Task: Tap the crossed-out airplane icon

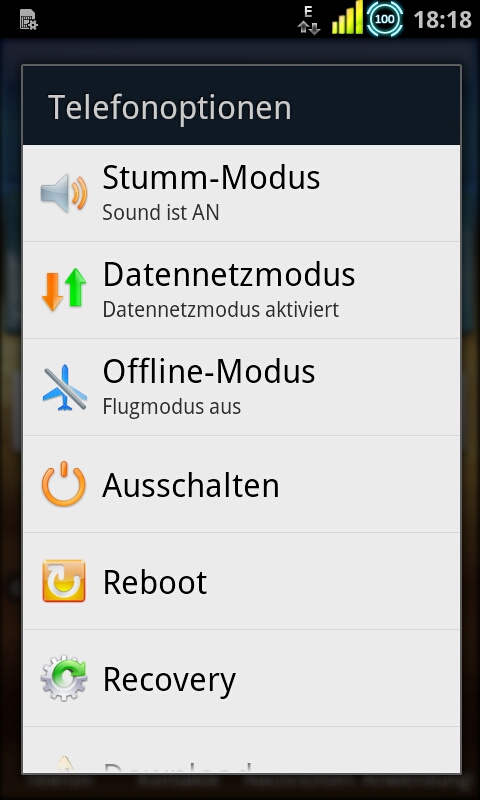Action: tap(64, 387)
